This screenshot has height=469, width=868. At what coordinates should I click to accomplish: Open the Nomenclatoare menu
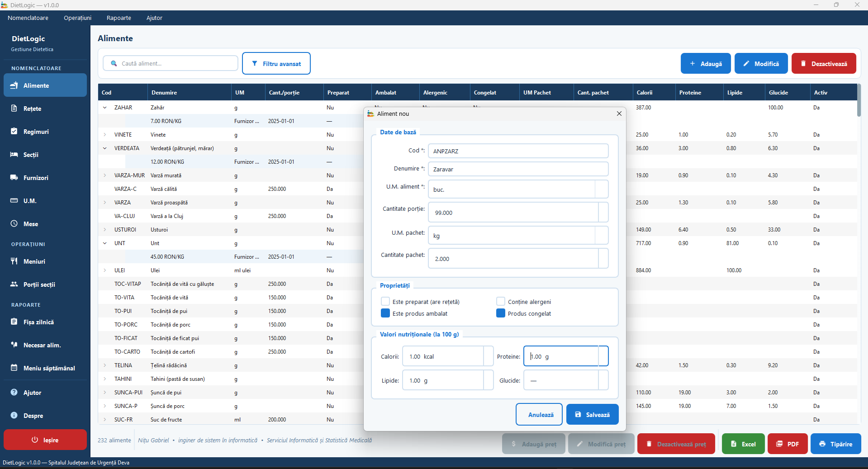[28, 18]
